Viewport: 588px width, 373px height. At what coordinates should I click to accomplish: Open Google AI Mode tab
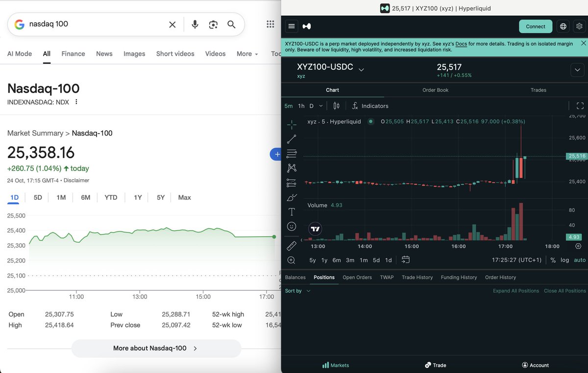[20, 54]
